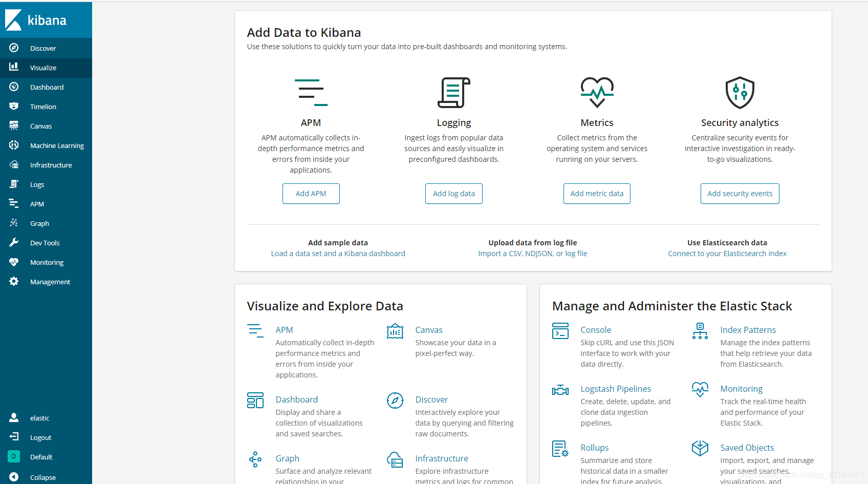Open Import a CSV, NDJSON, or log file
Screen dimensions: 868x484
533,254
